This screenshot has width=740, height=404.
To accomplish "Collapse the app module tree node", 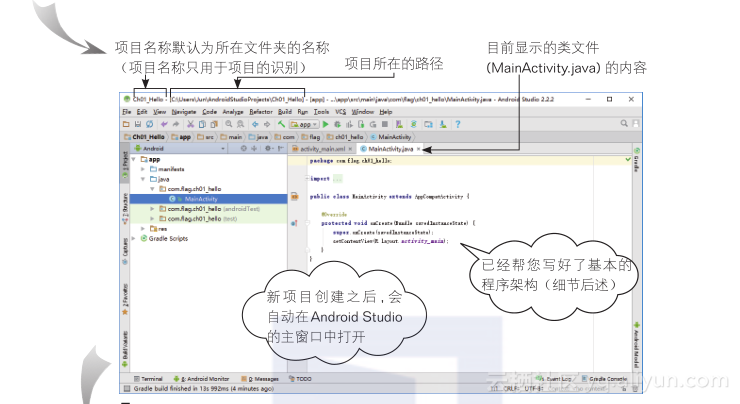I will [134, 160].
